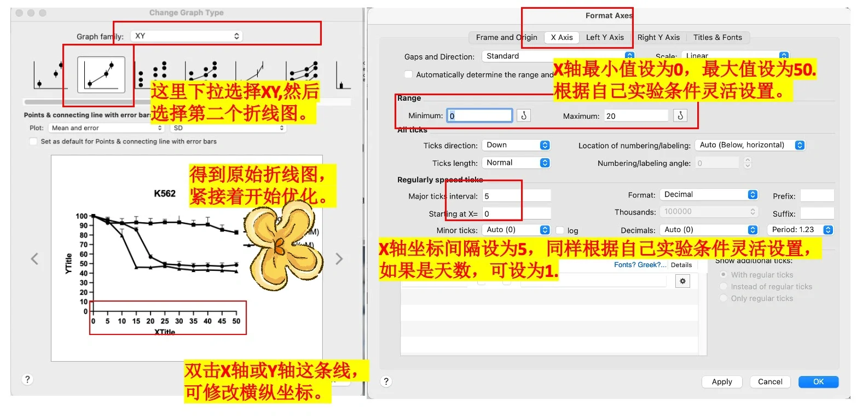The height and width of the screenshot is (416, 868).
Task: Click the Major ticks interval field
Action: [x=517, y=196]
